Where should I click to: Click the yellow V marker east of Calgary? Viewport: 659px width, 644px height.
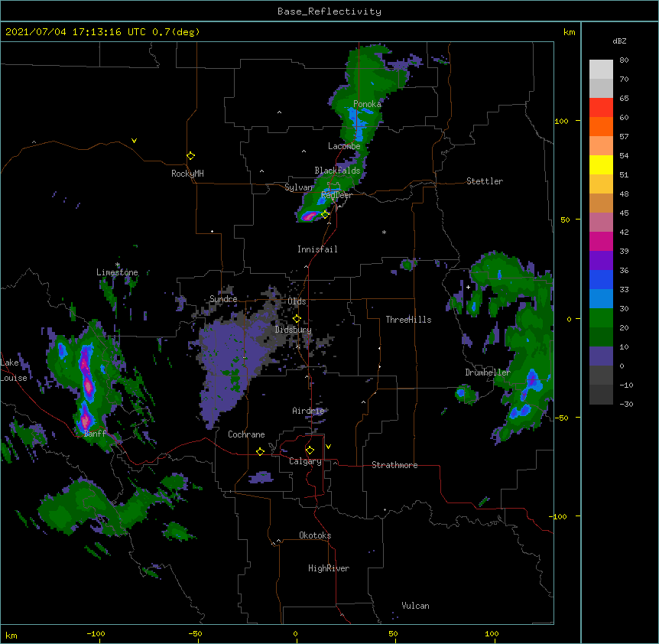click(328, 447)
